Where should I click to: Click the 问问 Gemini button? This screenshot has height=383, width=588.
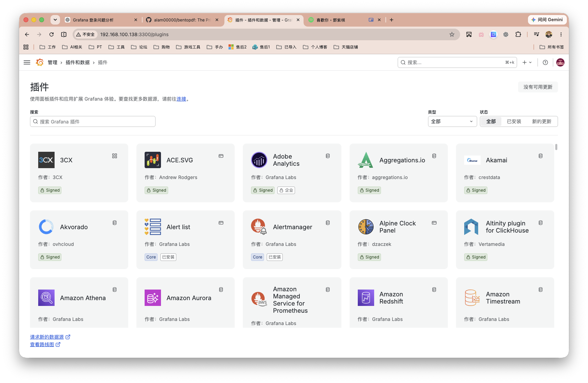click(x=547, y=20)
